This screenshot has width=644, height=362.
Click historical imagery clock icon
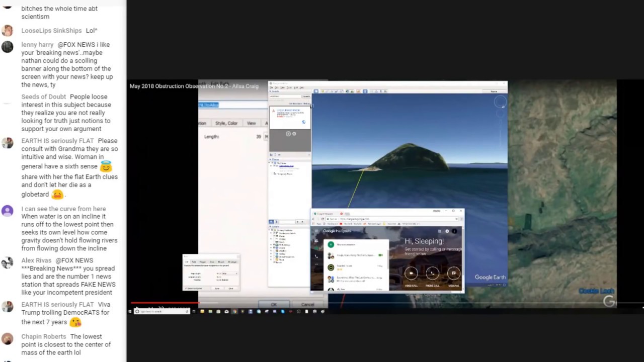[x=346, y=91]
